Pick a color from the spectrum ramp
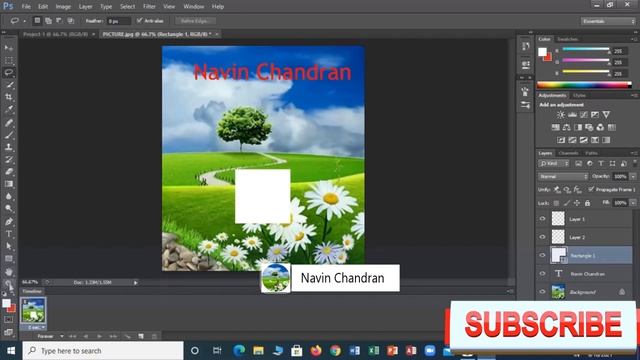 (584, 85)
